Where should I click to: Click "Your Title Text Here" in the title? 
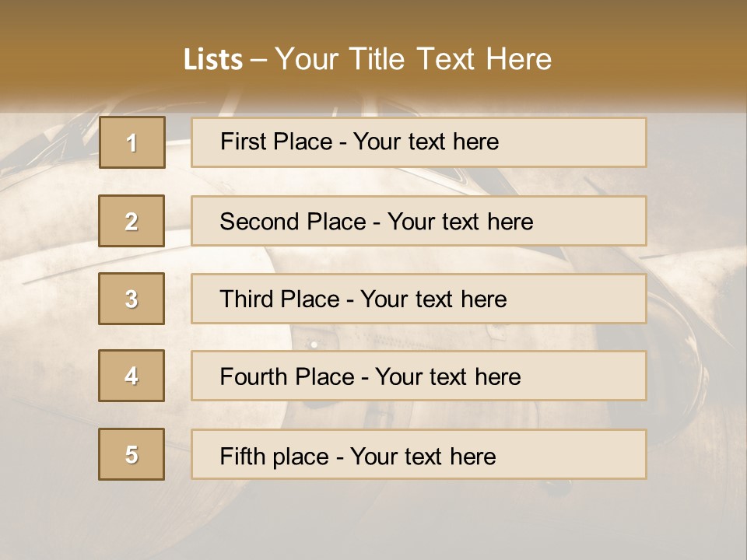[x=413, y=60]
